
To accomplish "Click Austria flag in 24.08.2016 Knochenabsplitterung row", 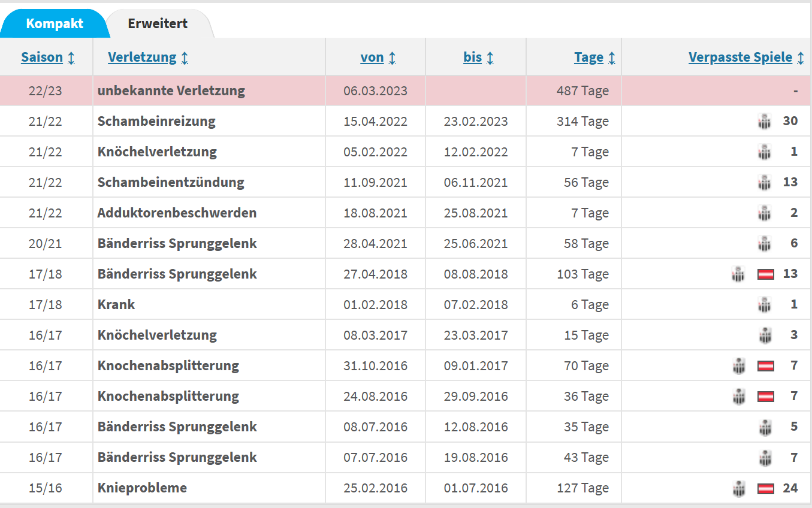I will tap(765, 397).
